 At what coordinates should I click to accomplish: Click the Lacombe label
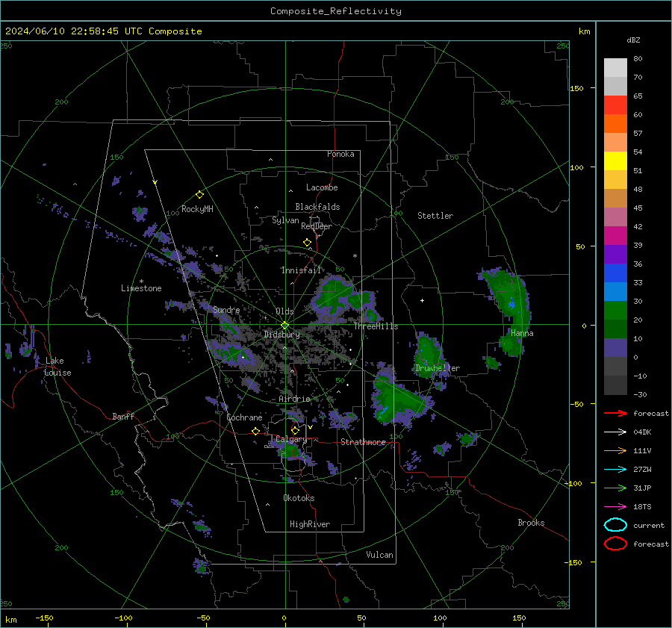click(322, 187)
